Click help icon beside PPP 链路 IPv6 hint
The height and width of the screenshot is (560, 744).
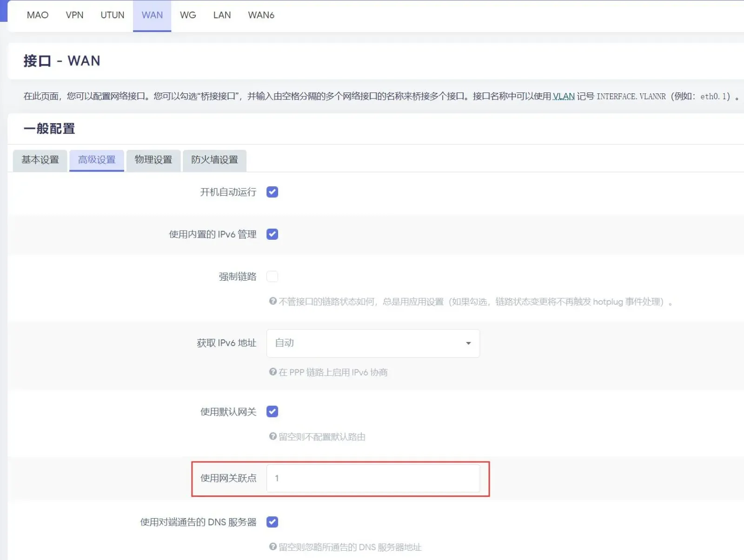coord(273,372)
